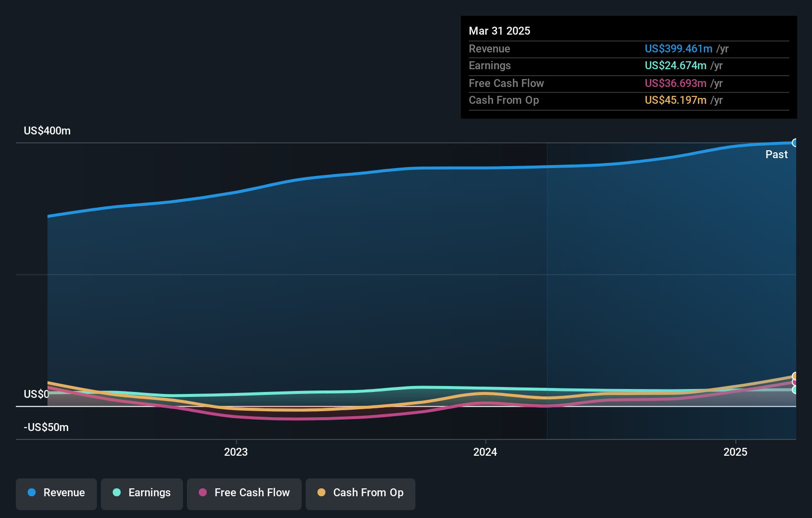
Task: Click the 'Past' label on chart
Action: pyautogui.click(x=776, y=155)
